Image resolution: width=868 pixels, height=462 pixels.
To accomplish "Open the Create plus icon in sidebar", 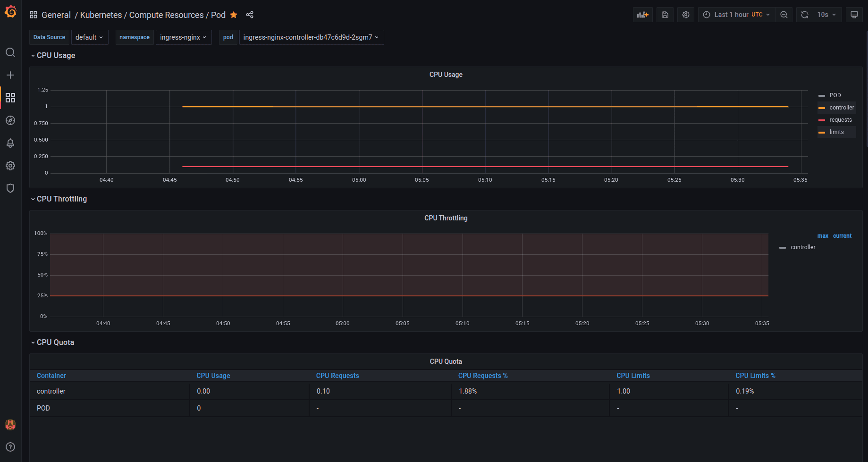I will tap(10, 75).
